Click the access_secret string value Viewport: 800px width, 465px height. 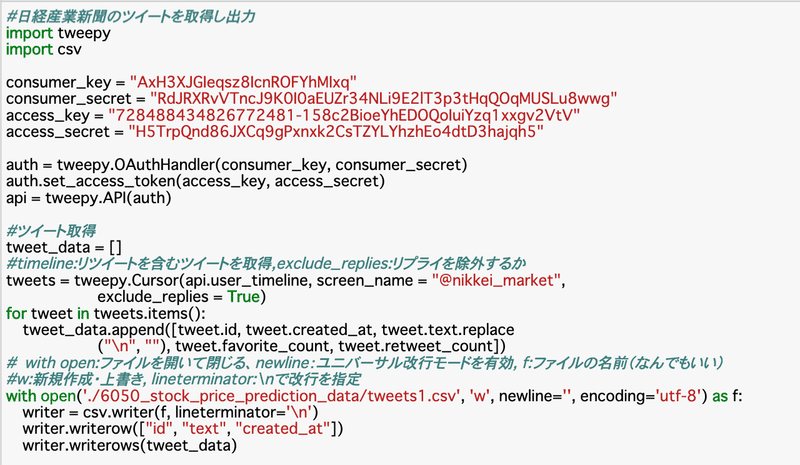click(336, 132)
